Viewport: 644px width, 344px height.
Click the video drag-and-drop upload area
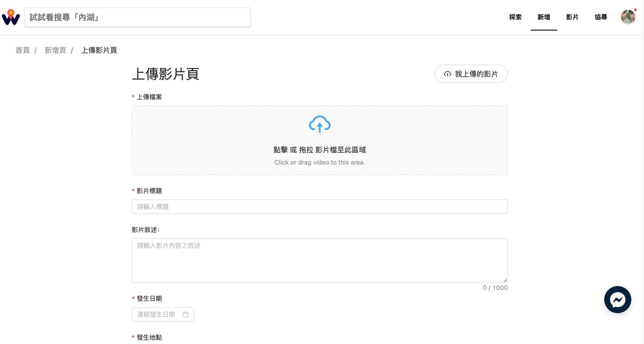point(319,140)
